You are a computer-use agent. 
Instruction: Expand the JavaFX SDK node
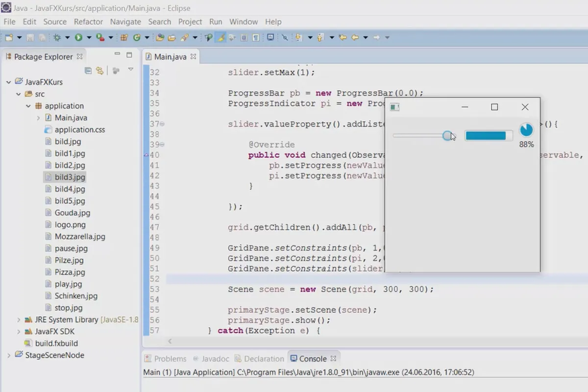[x=19, y=331]
